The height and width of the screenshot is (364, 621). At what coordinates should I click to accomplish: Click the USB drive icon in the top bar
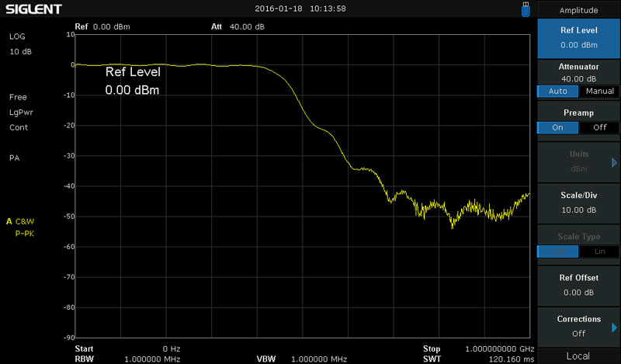click(526, 9)
